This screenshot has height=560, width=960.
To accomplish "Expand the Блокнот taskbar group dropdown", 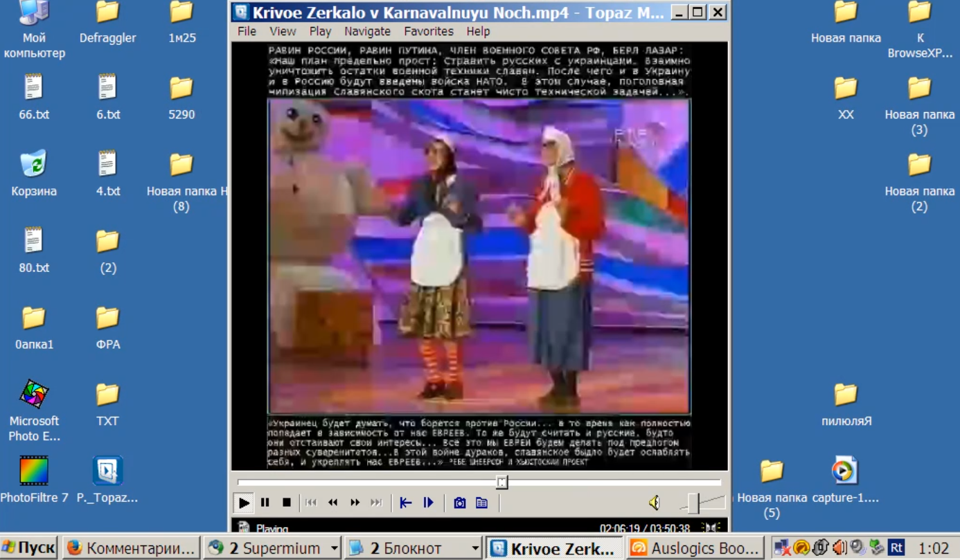I will (475, 548).
